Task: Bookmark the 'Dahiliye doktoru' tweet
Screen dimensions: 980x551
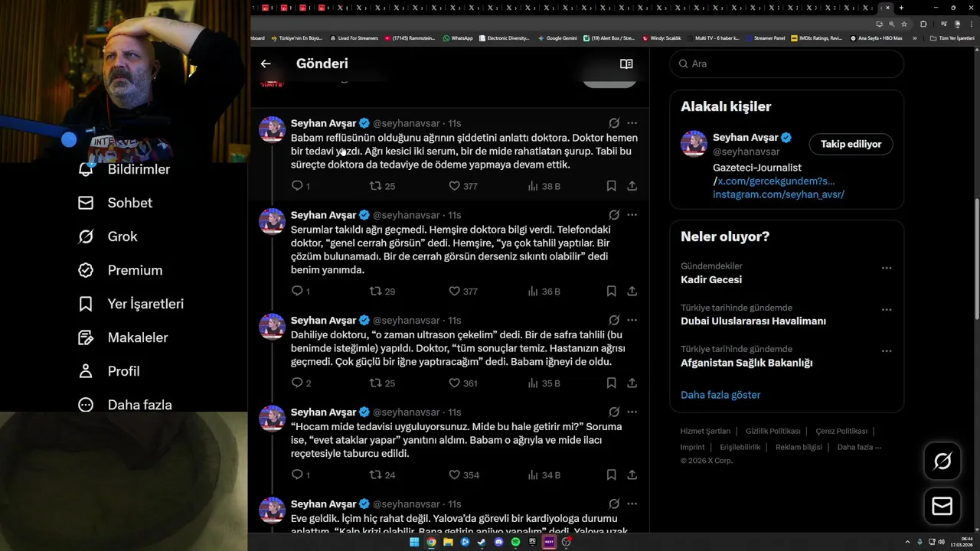Action: point(611,383)
